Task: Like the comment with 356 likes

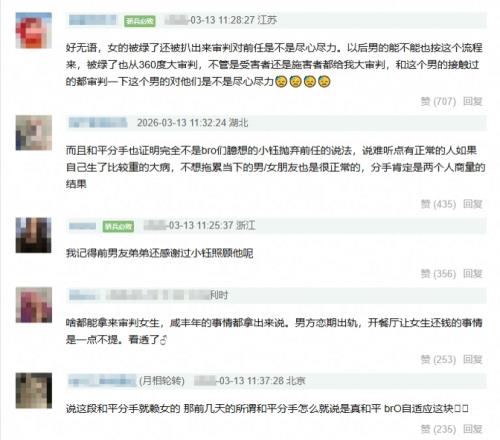Action: point(438,274)
